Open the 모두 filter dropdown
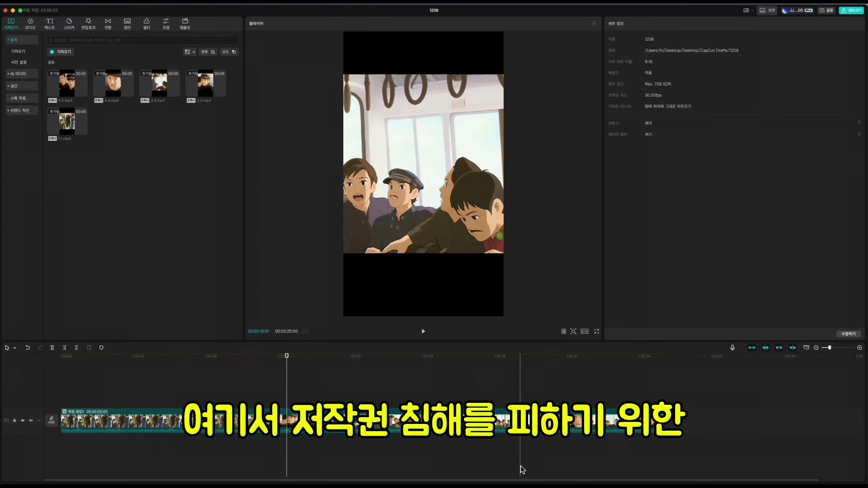868x488 pixels. click(x=229, y=52)
